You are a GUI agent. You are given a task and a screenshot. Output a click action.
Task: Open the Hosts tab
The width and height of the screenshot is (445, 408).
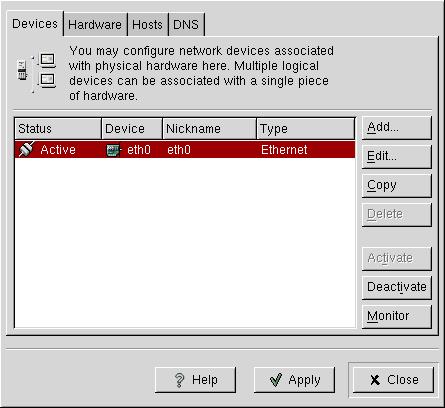coord(147,24)
